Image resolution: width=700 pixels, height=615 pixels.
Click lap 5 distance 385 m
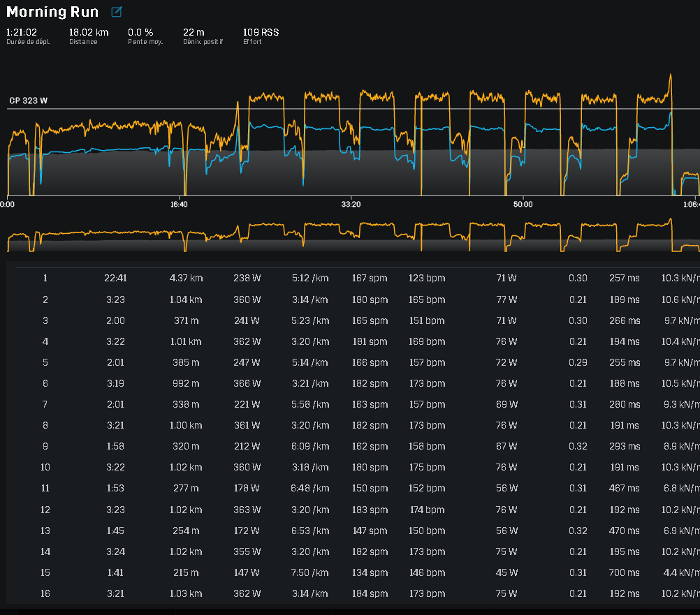pyautogui.click(x=186, y=362)
